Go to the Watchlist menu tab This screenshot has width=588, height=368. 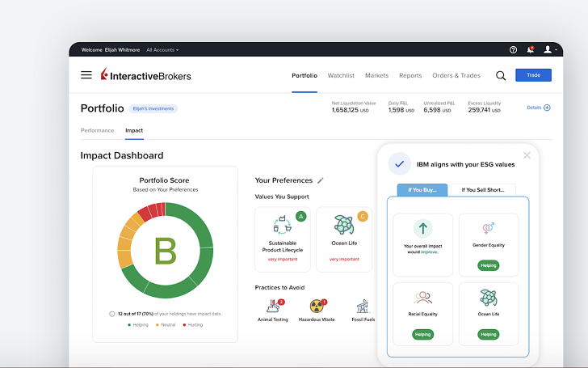[x=341, y=75]
